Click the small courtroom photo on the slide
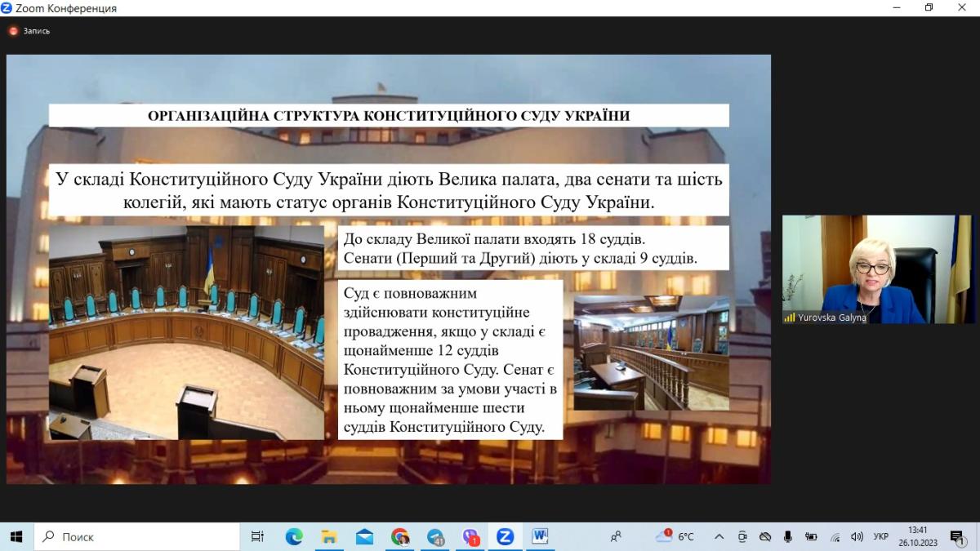 (651, 353)
